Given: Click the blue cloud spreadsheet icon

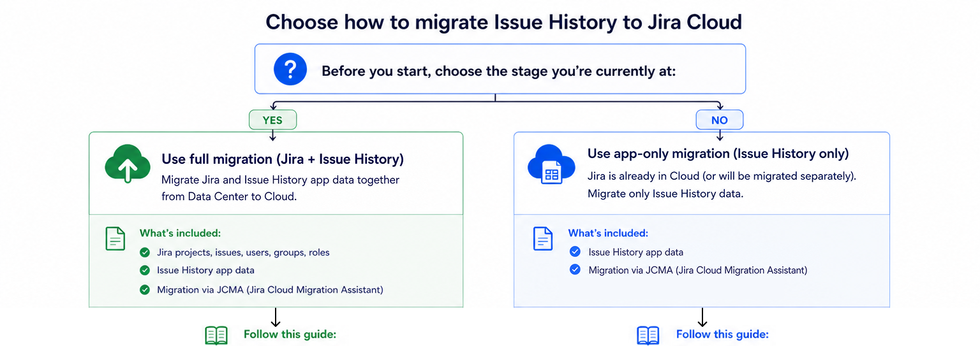Looking at the screenshot, I should coord(551,163).
